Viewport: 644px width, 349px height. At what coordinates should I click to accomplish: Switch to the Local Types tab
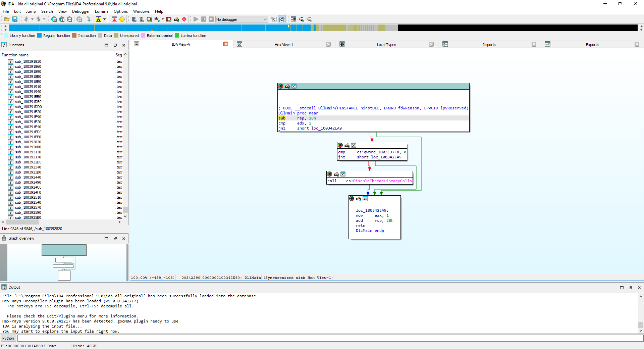(x=386, y=44)
